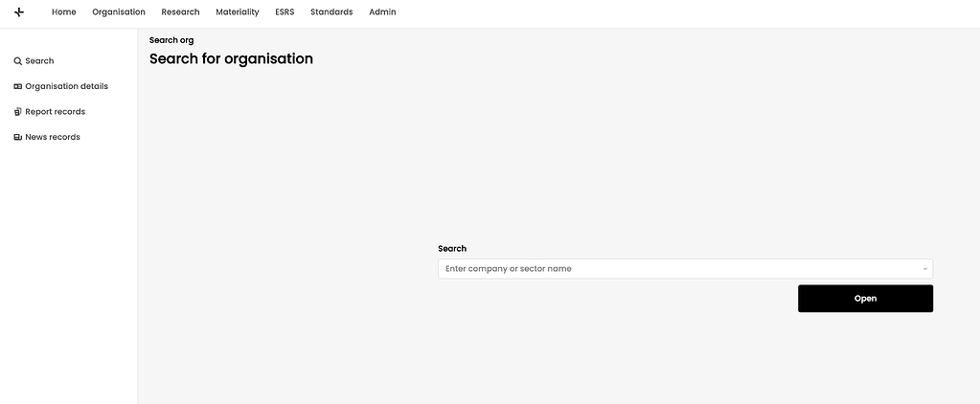This screenshot has height=404, width=980.
Task: Expand the company search dropdown arrow
Action: click(x=924, y=269)
